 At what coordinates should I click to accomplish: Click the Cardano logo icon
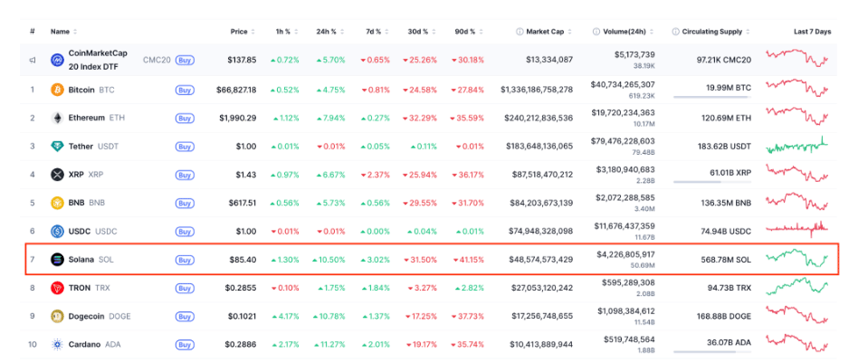[57, 344]
